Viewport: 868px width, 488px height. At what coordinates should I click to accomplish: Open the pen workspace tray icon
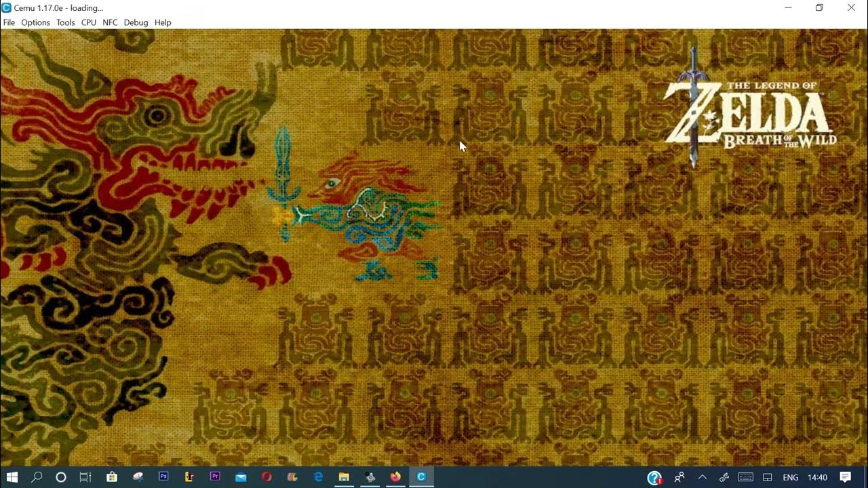point(724,477)
